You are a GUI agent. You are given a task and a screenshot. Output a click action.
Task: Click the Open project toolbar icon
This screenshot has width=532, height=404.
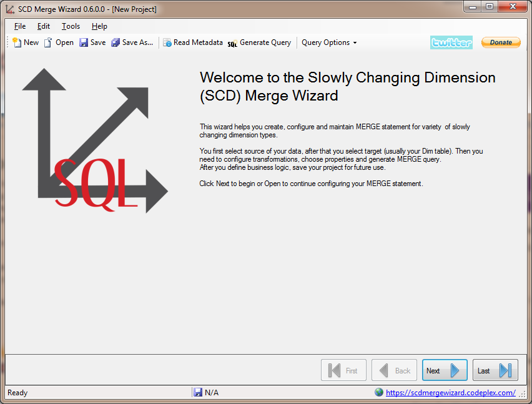[x=49, y=42]
